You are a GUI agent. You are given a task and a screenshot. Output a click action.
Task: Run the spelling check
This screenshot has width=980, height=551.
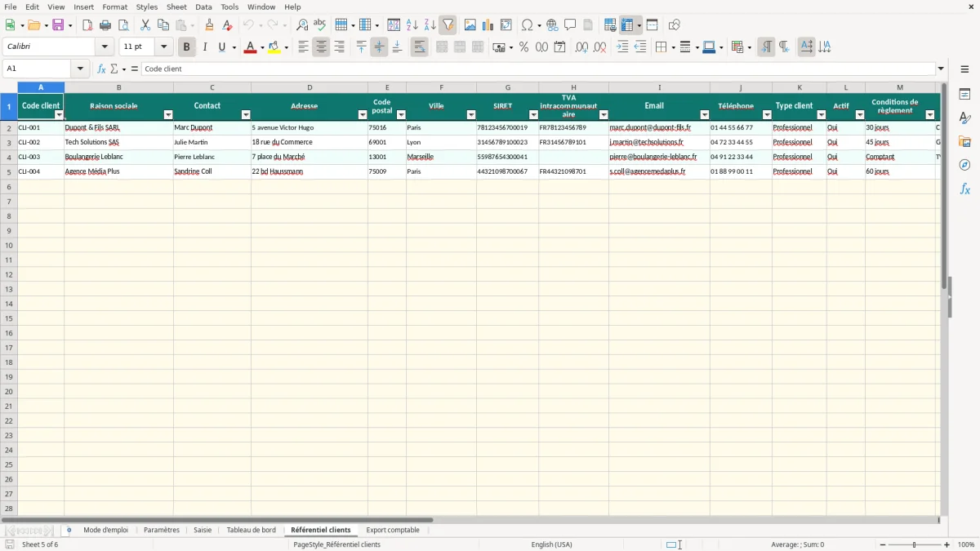tap(320, 25)
